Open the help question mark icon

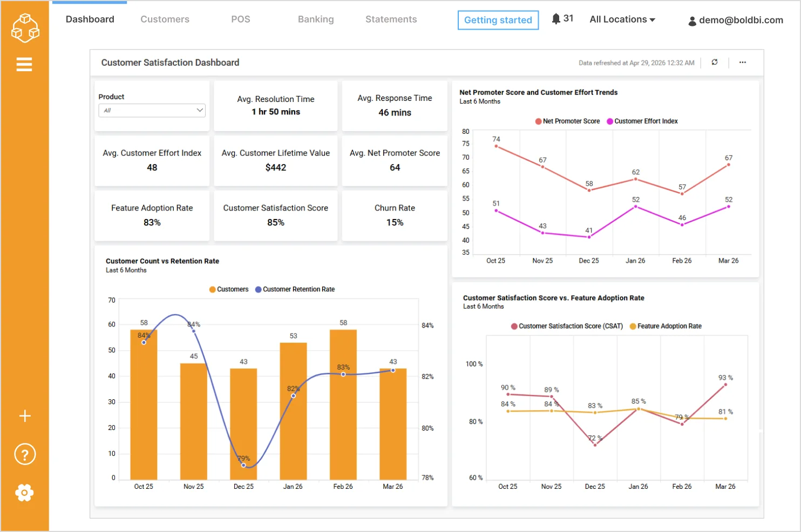pos(25,454)
